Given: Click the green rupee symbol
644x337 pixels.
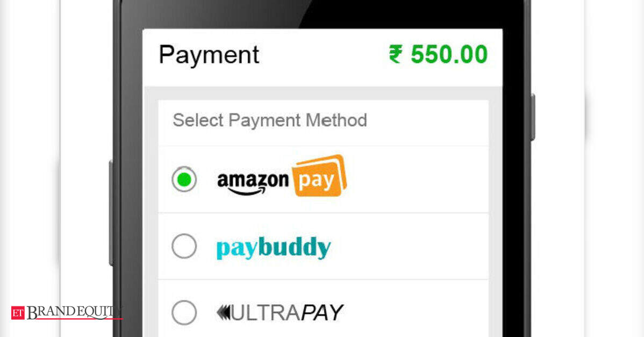Looking at the screenshot, I should click(x=396, y=55).
